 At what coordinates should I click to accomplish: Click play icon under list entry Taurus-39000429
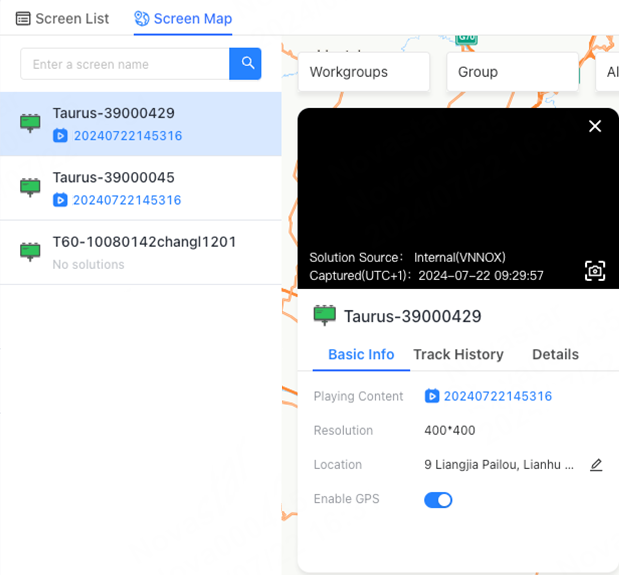click(x=60, y=135)
